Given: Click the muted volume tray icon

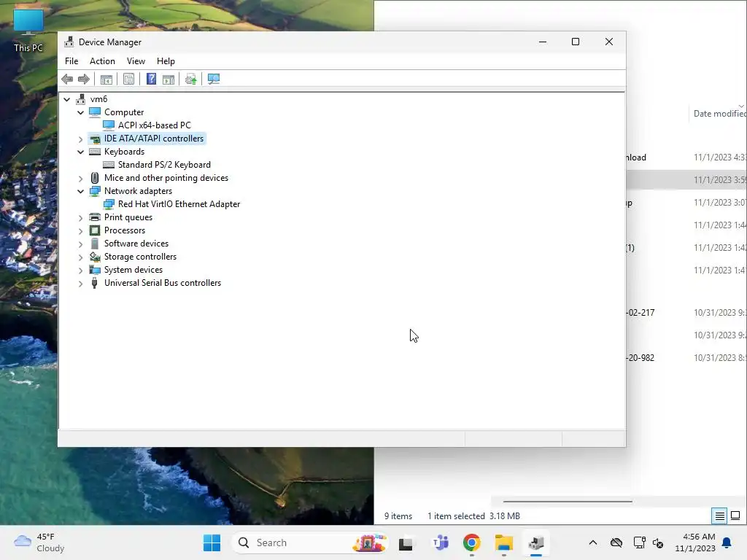Looking at the screenshot, I should pyautogui.click(x=658, y=542).
